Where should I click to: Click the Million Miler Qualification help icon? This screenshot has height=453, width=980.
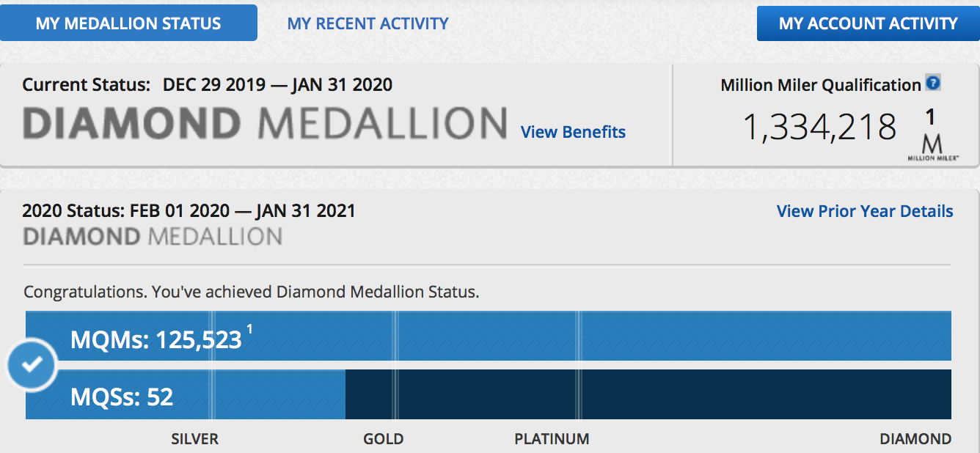coord(932,83)
